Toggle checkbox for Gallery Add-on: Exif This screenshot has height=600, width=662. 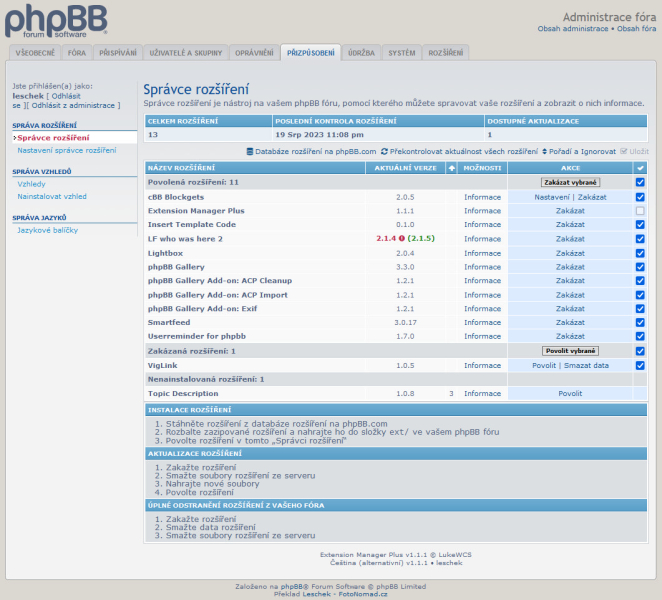[x=640, y=309]
